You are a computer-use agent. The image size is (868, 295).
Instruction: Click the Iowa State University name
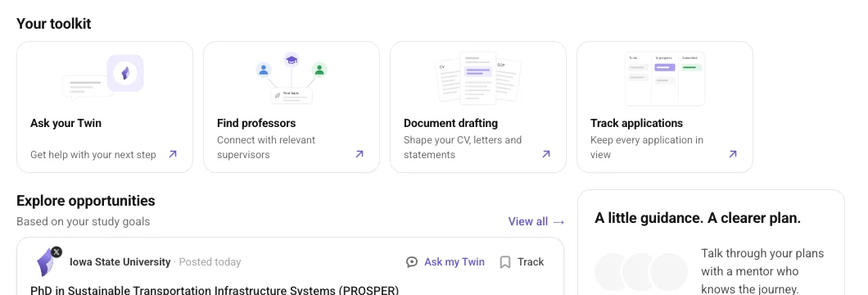point(120,261)
